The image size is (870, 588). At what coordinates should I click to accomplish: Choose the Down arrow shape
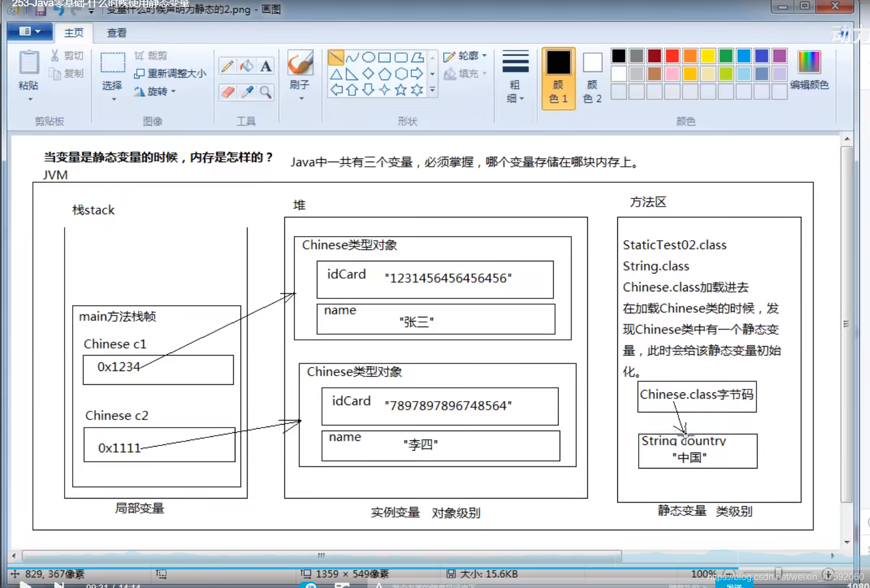[x=368, y=89]
